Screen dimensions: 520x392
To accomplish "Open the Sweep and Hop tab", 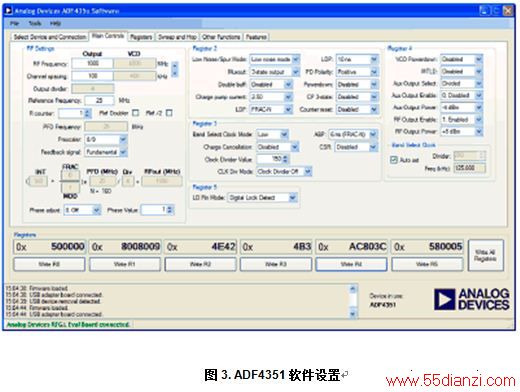I will coord(177,37).
